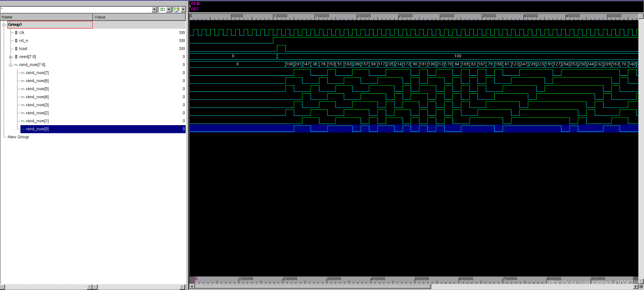Click the load signal type icon
Viewport: 644px width, 290px height.
[x=16, y=49]
